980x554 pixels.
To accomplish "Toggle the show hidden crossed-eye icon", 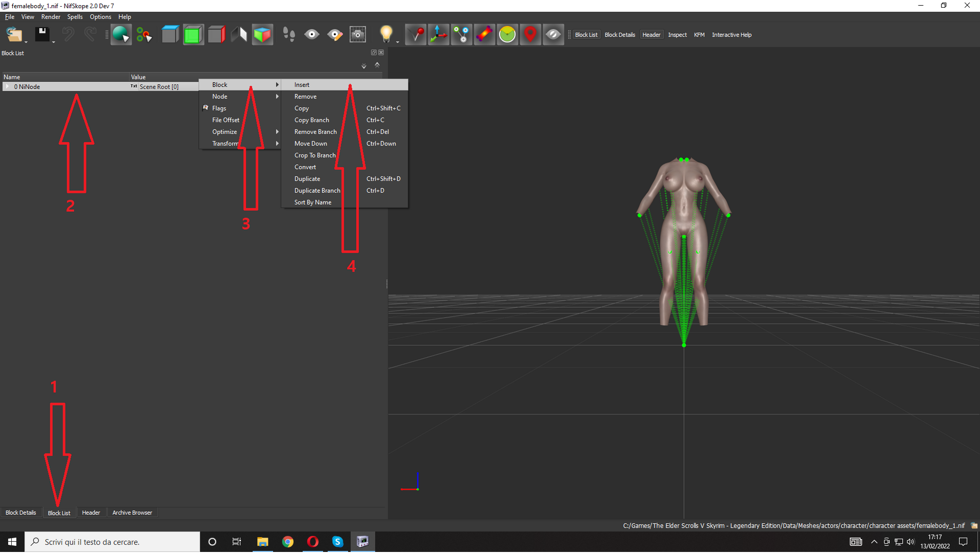I will (x=553, y=34).
